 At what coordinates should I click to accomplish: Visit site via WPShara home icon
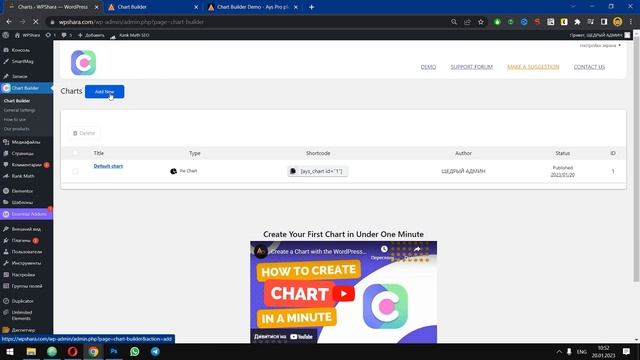[27, 35]
